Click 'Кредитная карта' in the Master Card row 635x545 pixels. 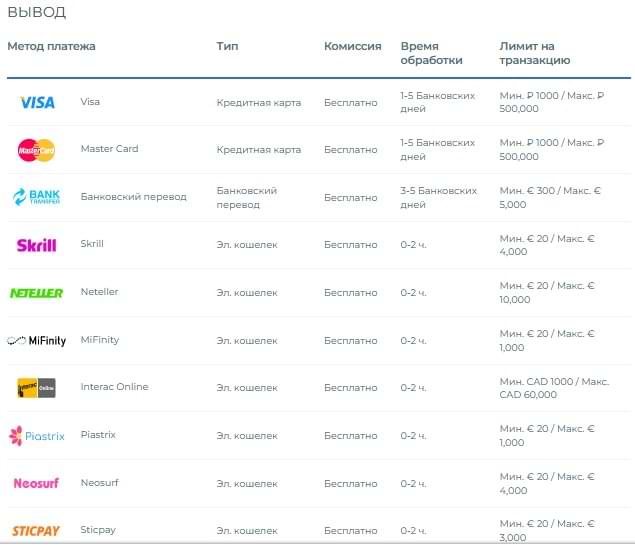tap(259, 150)
